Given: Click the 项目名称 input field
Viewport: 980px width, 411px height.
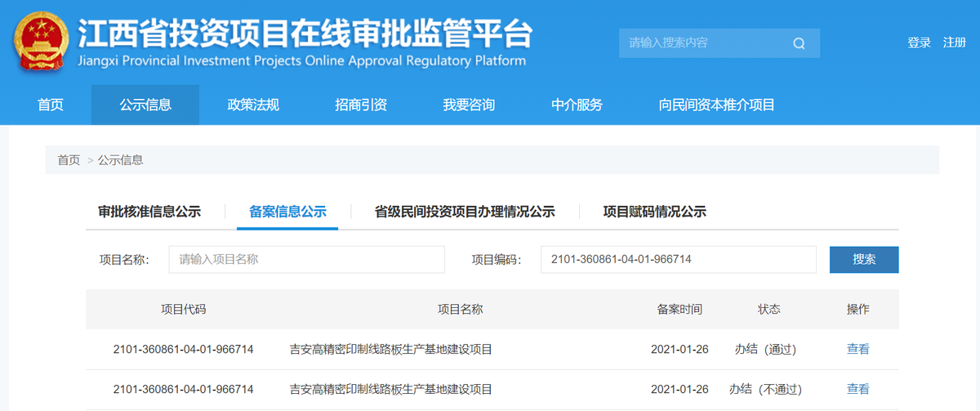Looking at the screenshot, I should (306, 260).
